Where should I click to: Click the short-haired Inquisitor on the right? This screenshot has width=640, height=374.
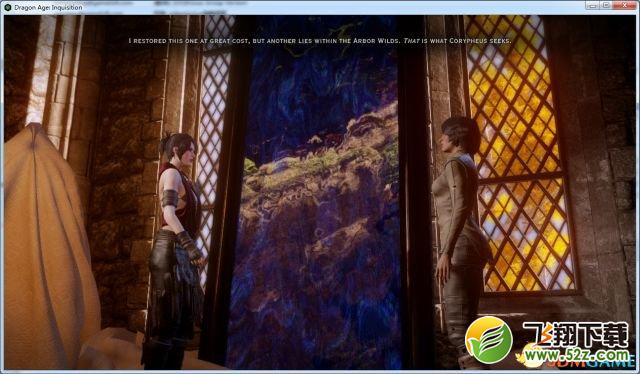[460, 241]
